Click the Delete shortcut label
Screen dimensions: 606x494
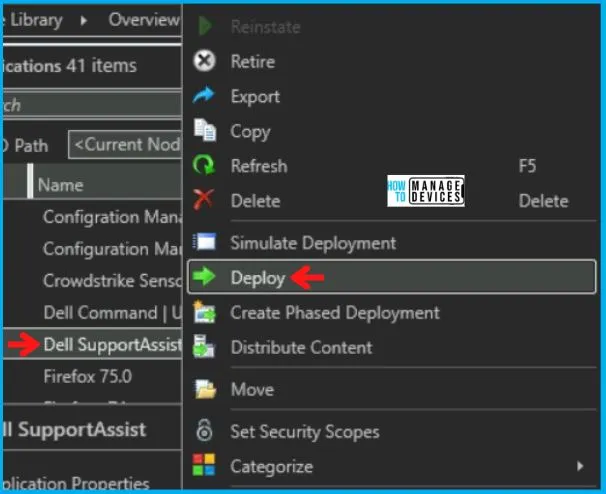(543, 201)
